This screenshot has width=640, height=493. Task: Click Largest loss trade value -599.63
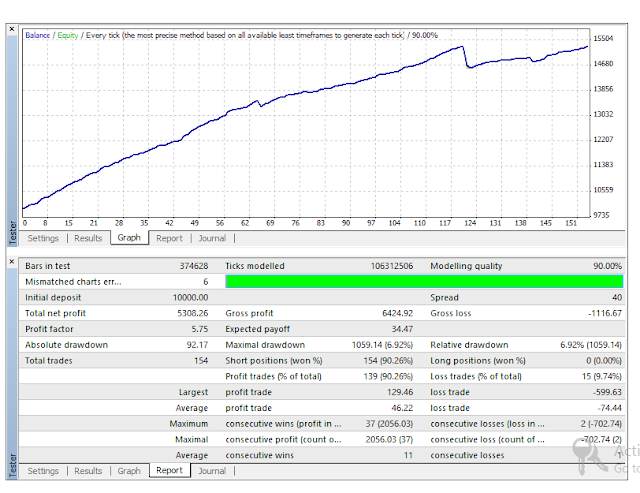click(607, 392)
